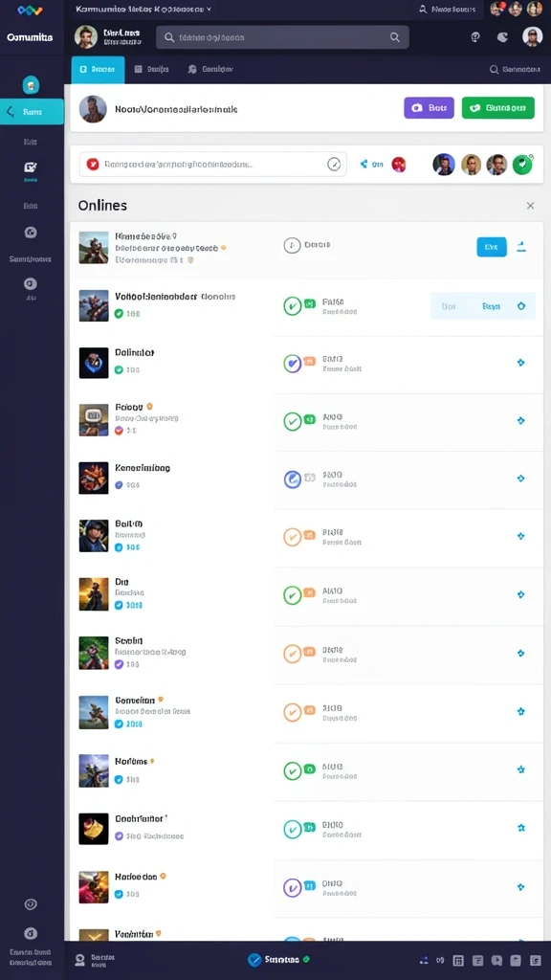
Task: Open the help question-mark icon in header
Action: [x=475, y=37]
